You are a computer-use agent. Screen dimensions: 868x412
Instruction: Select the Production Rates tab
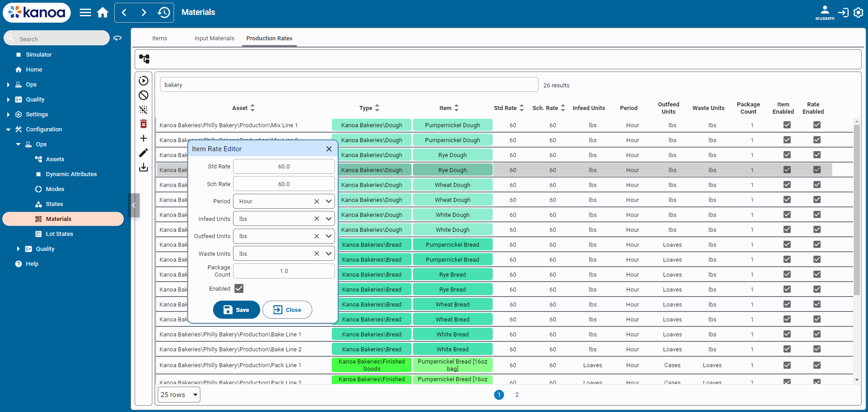point(269,38)
